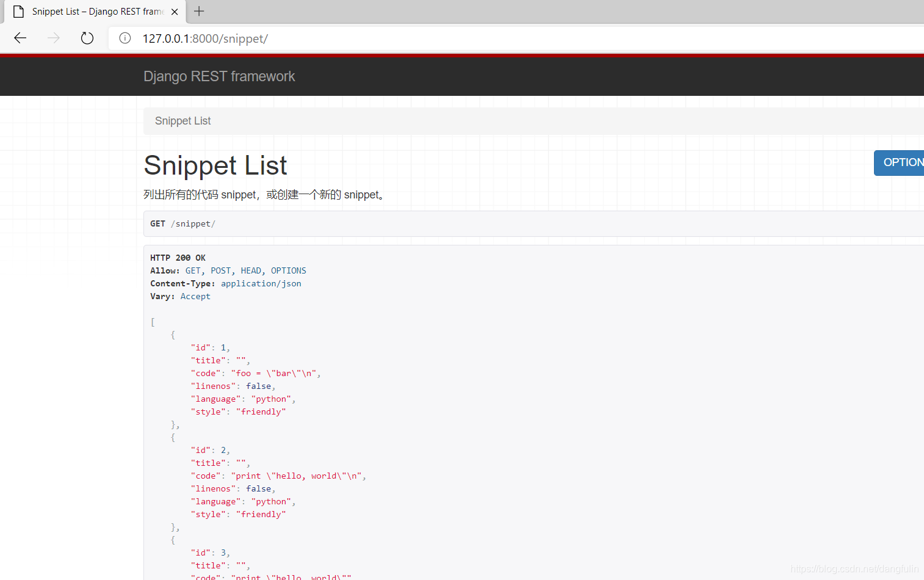Click the GET /snippet/ request line

pyautogui.click(x=182, y=223)
